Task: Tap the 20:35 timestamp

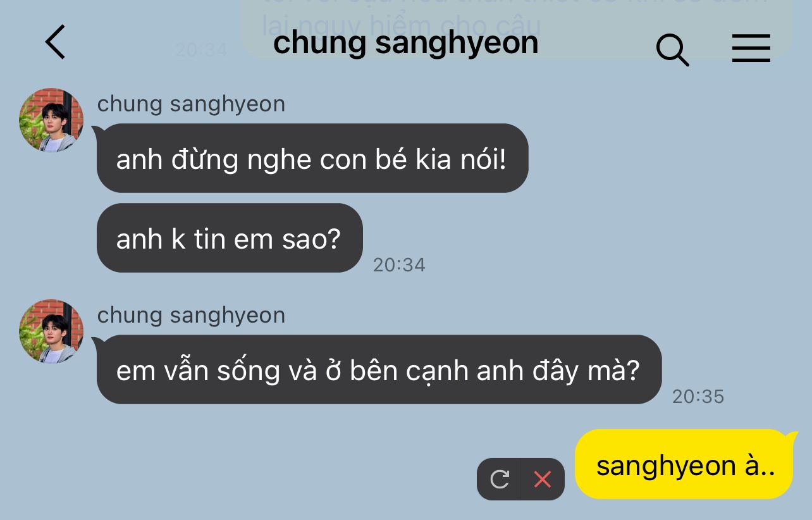Action: 698,397
